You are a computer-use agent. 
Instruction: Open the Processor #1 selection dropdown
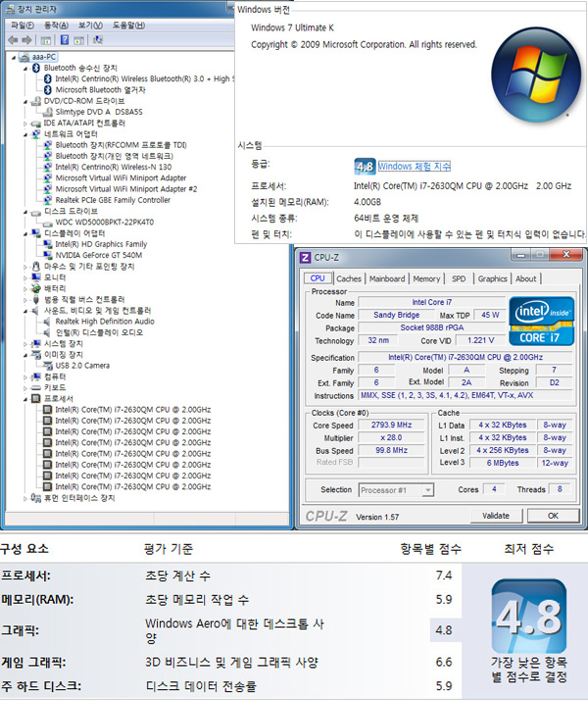click(x=396, y=490)
